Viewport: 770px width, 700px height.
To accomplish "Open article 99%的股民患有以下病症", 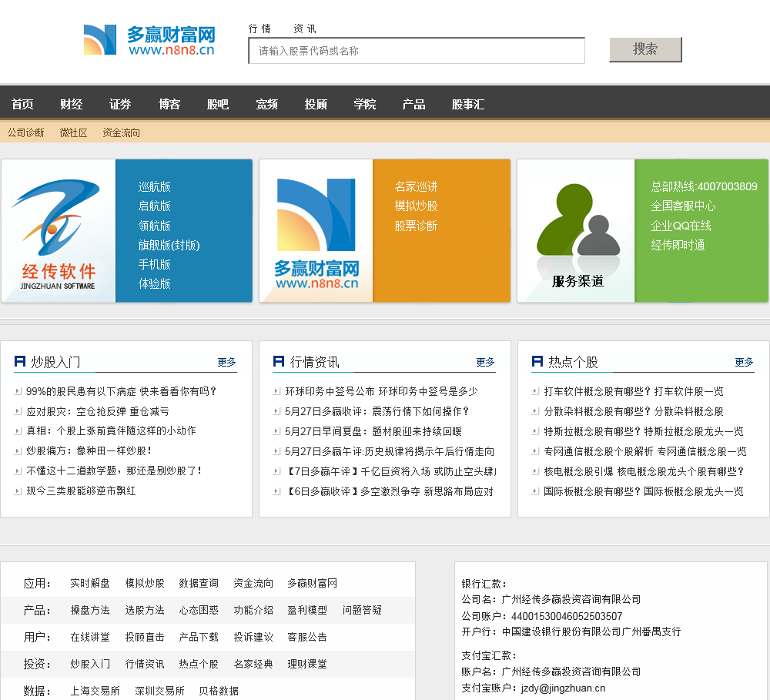I will tap(122, 391).
